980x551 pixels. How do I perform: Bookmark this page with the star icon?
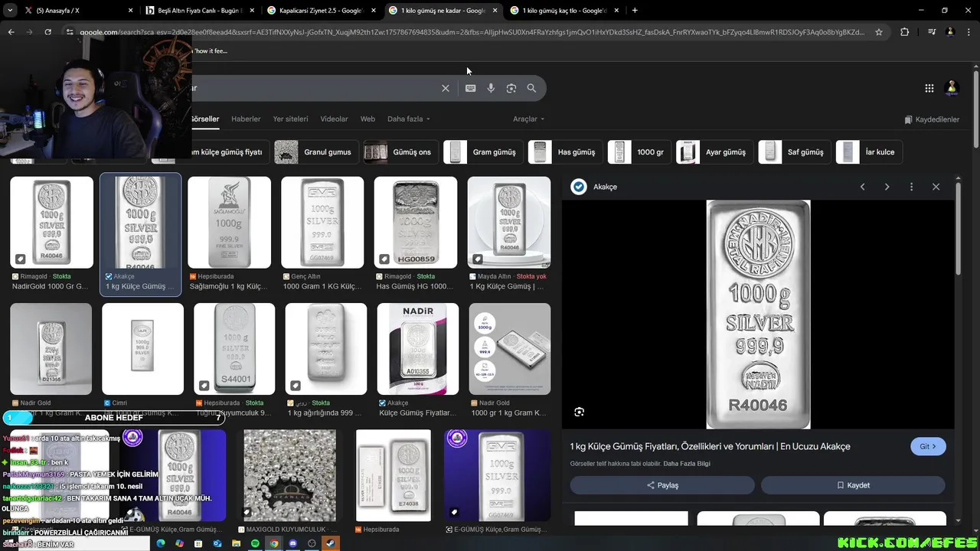(879, 32)
